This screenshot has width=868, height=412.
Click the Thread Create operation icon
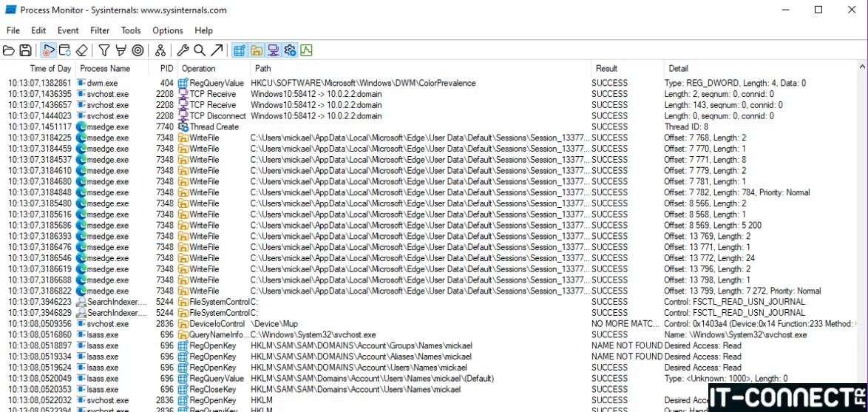(x=183, y=126)
